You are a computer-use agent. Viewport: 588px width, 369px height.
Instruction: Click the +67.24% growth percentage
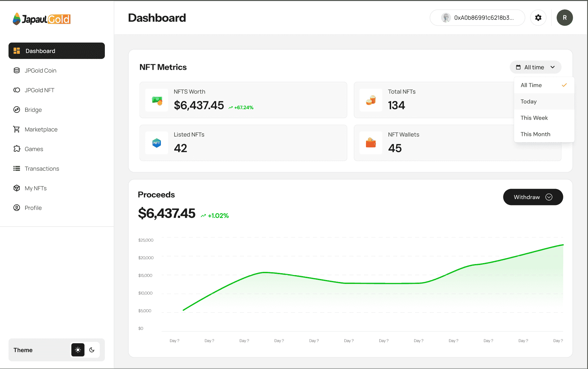(244, 108)
